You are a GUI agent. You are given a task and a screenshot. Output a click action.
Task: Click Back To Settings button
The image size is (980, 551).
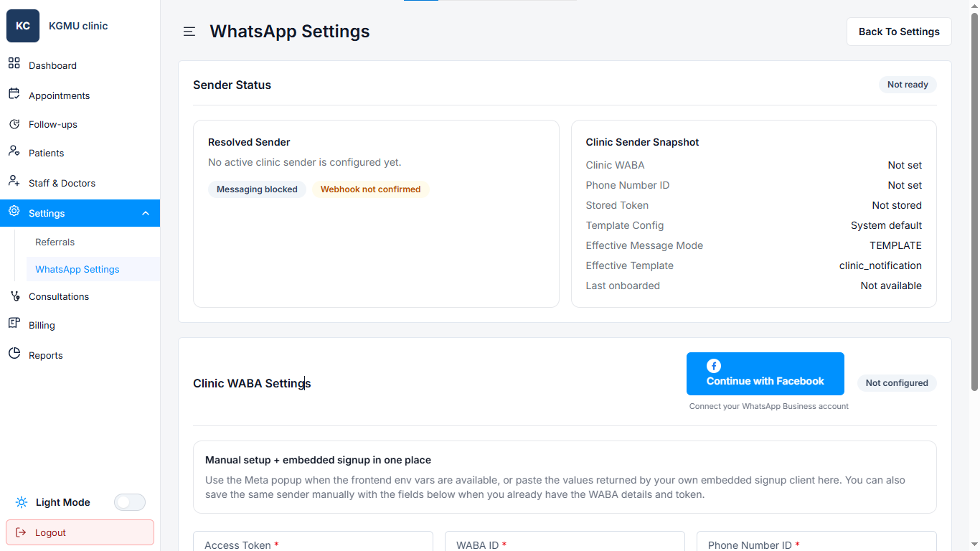(x=899, y=32)
